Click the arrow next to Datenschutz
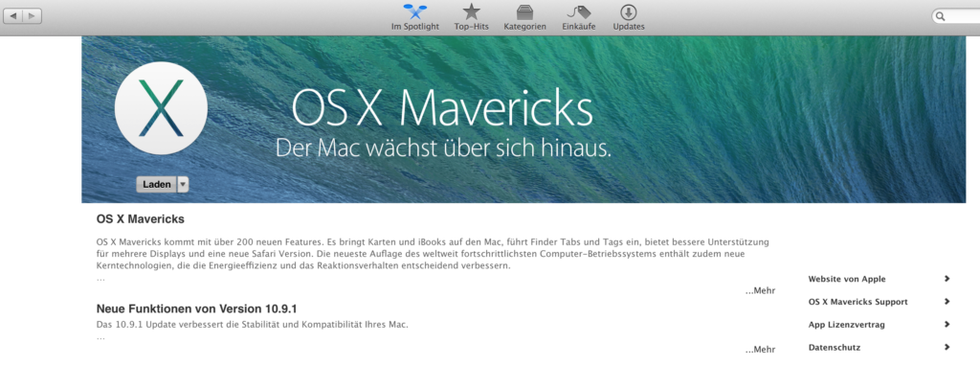This screenshot has height=365, width=980. 947,347
